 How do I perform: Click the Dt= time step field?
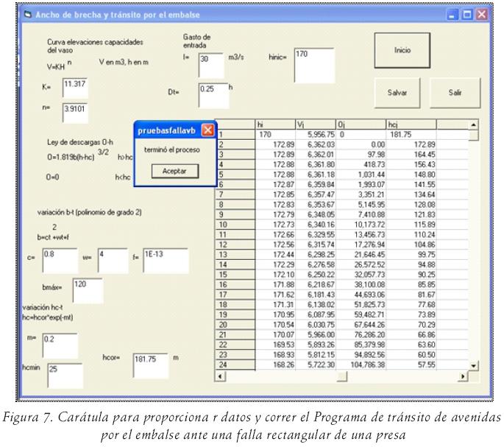click(x=210, y=93)
